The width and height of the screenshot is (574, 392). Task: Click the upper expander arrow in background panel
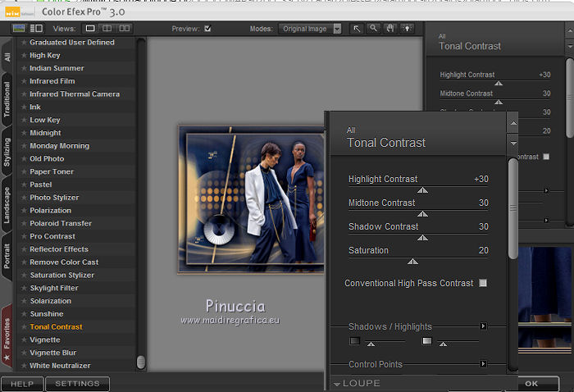coord(546,190)
